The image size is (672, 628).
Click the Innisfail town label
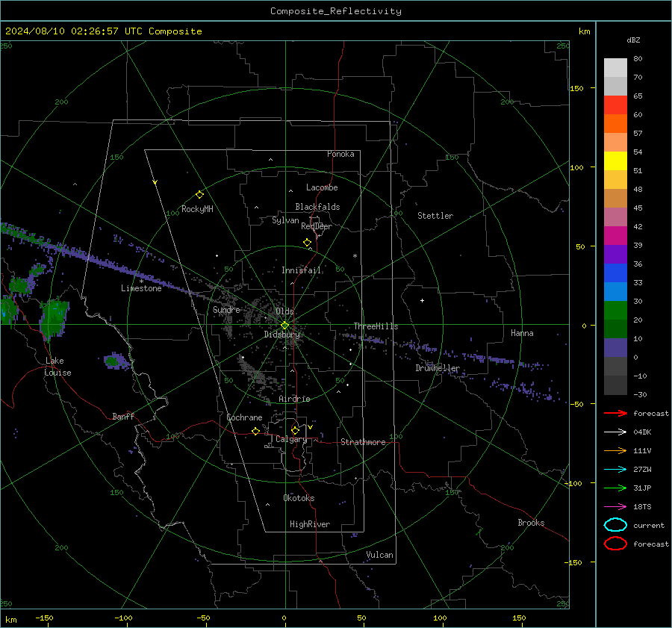click(301, 270)
